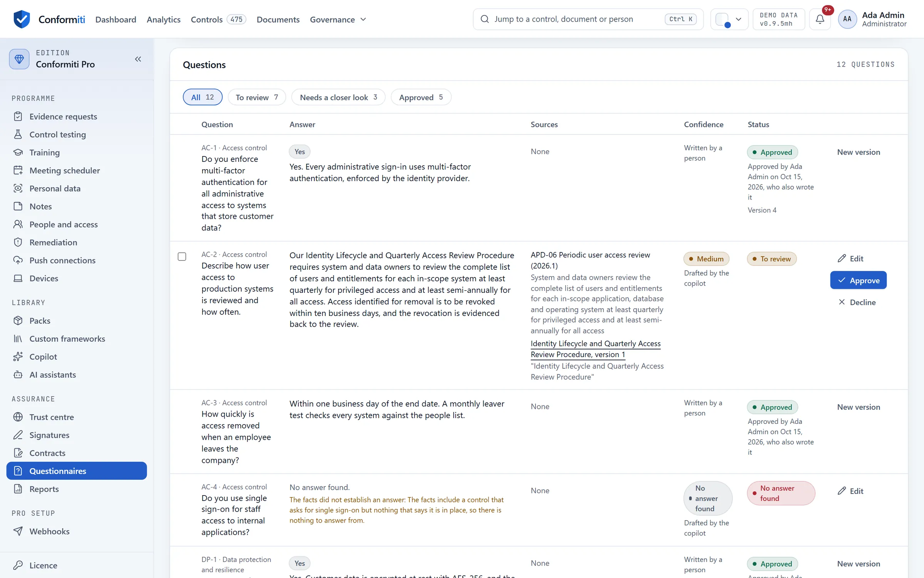This screenshot has height=578, width=924.
Task: Focus the Jump to a control search box
Action: pos(588,19)
